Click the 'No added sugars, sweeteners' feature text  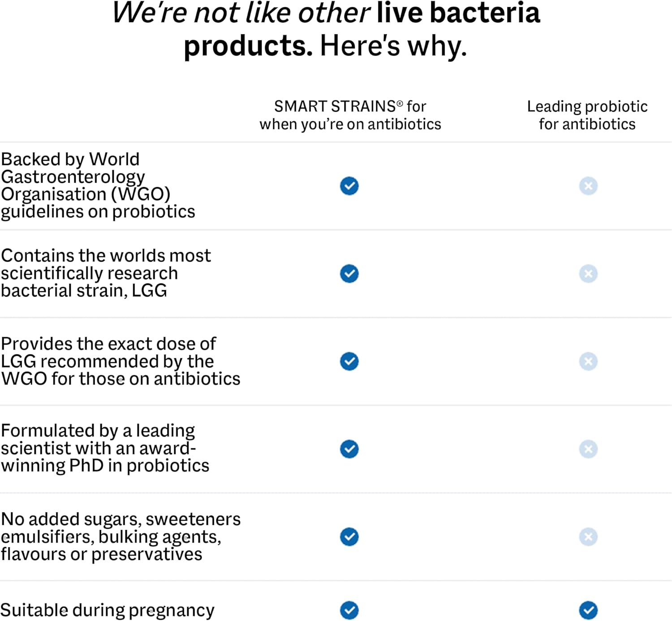click(x=121, y=536)
